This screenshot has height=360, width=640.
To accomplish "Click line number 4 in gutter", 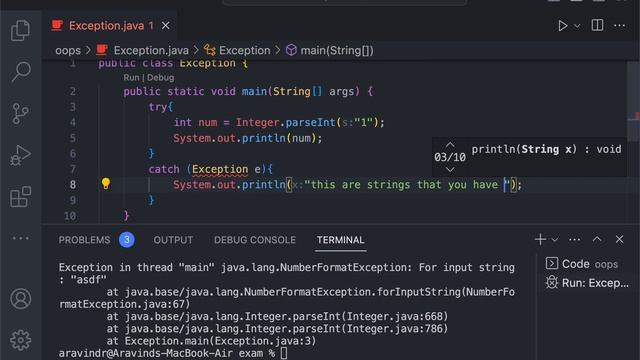I will (73, 122).
